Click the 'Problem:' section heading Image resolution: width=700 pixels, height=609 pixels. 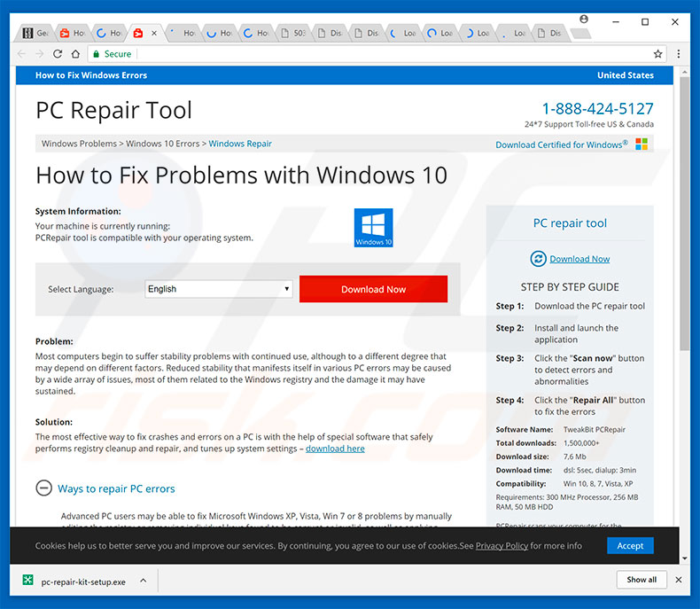point(54,341)
